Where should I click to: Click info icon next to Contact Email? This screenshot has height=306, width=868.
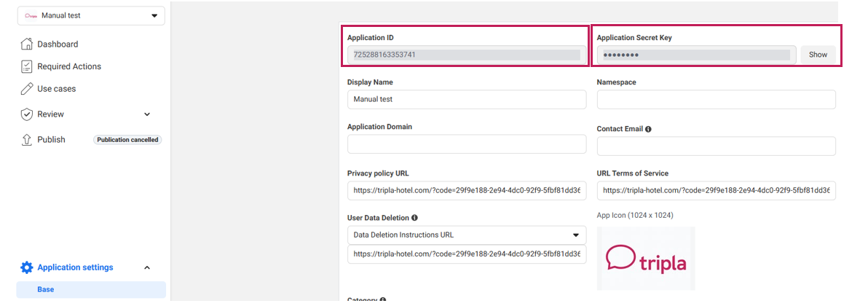click(x=648, y=129)
